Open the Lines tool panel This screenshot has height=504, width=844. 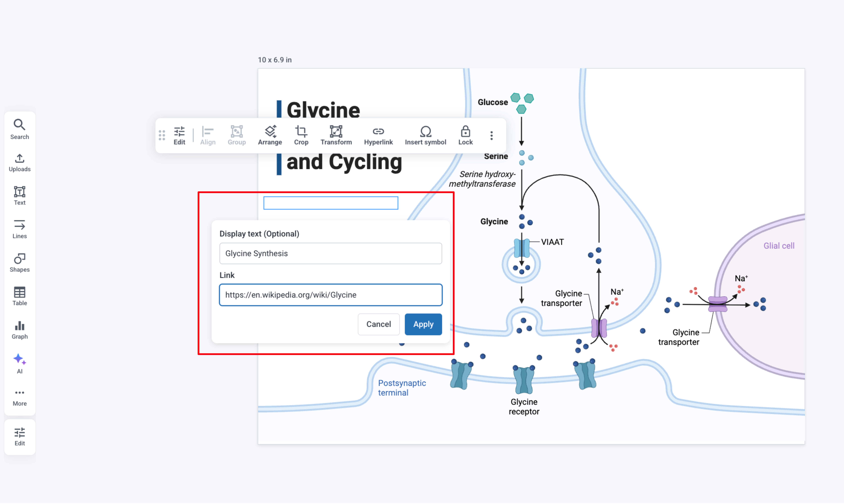point(19,229)
